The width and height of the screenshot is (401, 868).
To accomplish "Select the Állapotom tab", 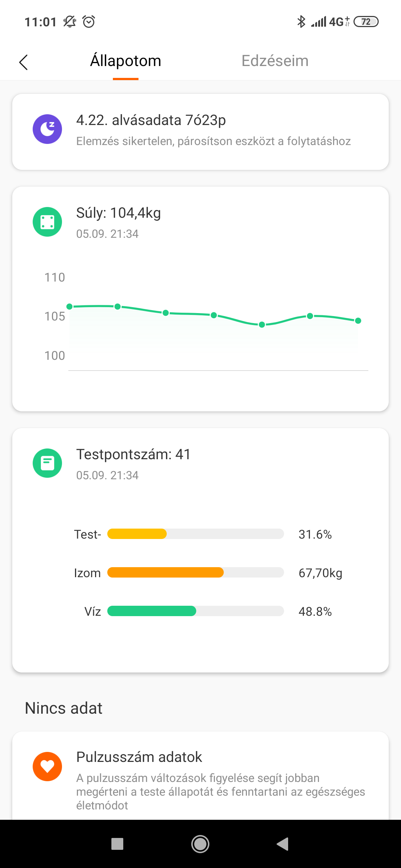I will [x=125, y=61].
